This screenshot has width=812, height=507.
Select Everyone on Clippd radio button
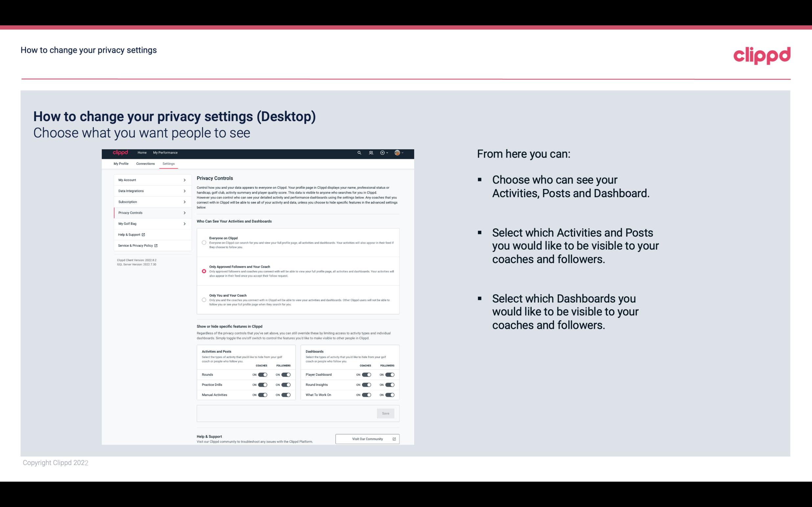point(204,243)
